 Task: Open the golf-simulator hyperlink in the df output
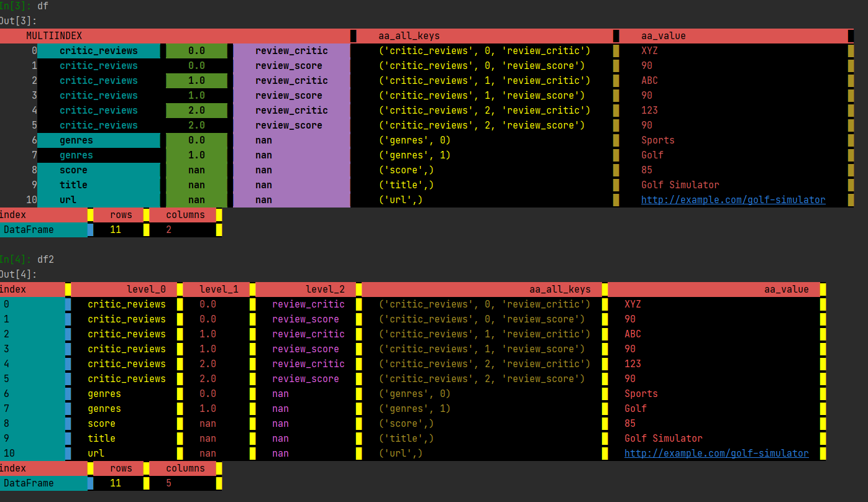(733, 199)
